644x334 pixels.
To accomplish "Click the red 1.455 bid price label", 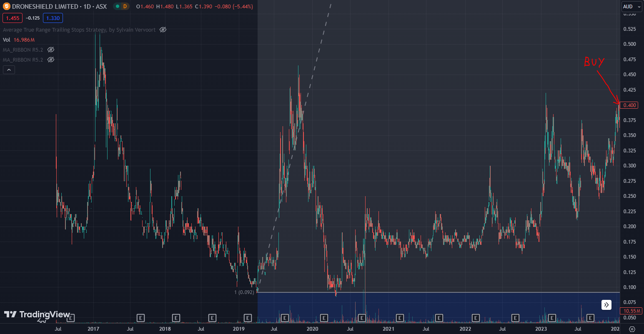I will click(12, 18).
